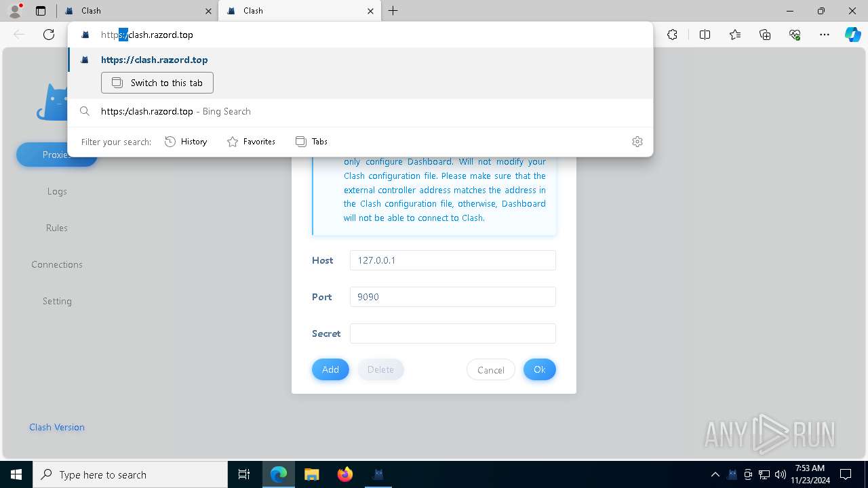Open Rules in the sidebar
The height and width of the screenshot is (488, 868).
57,228
